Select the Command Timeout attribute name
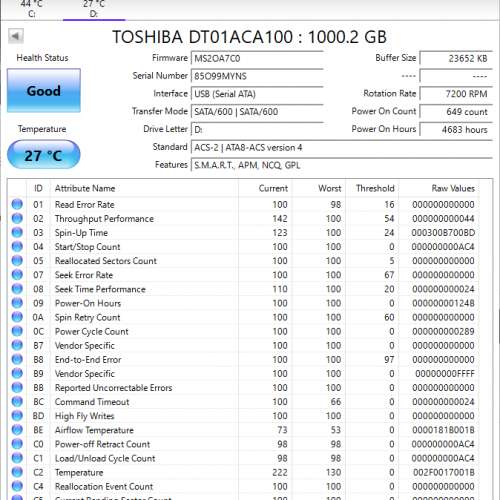The width and height of the screenshot is (500, 500). [92, 402]
